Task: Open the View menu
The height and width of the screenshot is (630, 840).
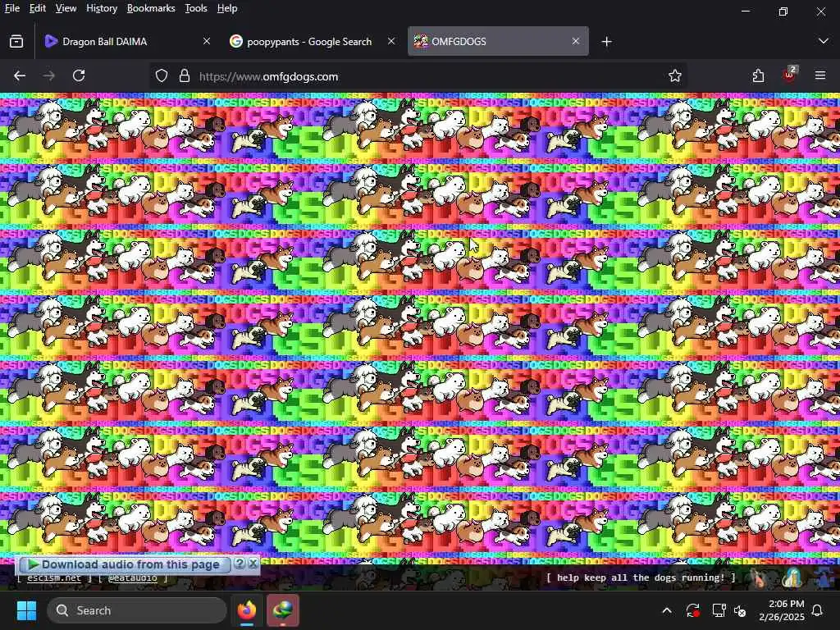Action: [66, 8]
